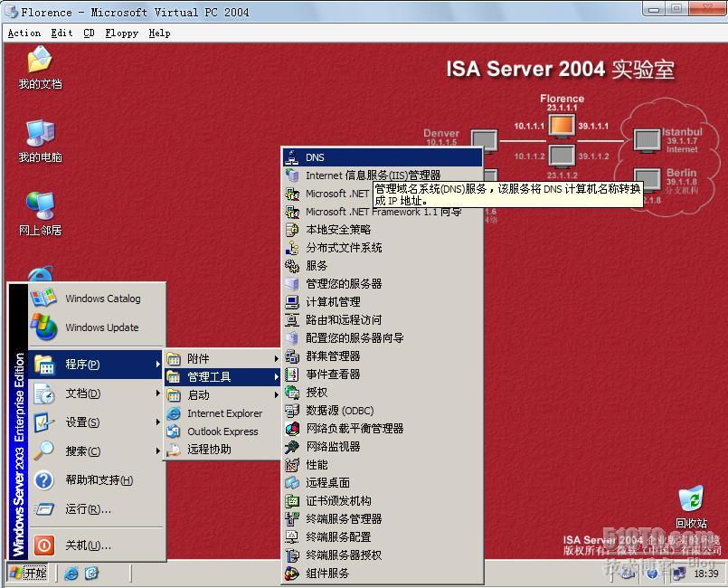Click the taskbar clock showing 18:39

(705, 574)
